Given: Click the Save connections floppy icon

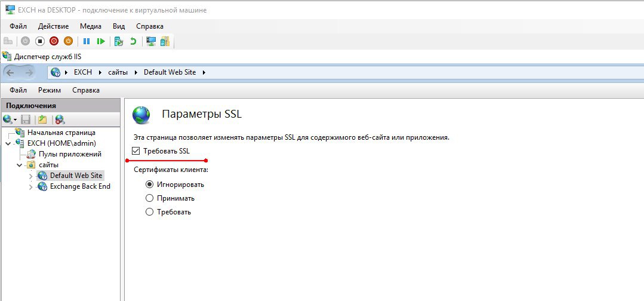Looking at the screenshot, I should coord(26,119).
